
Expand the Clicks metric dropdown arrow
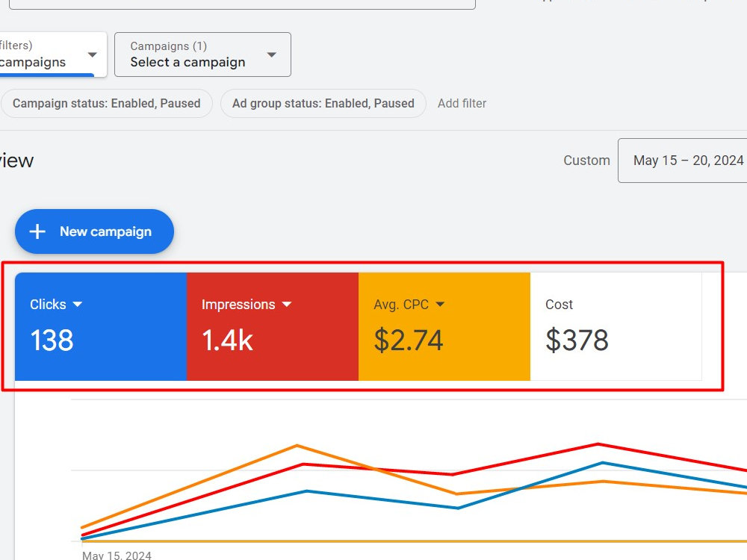(x=78, y=305)
